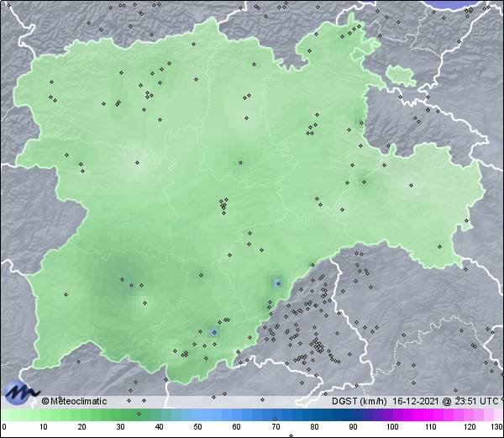Click the date 16-12-2021
This screenshot has height=438, width=504.
click(415, 401)
